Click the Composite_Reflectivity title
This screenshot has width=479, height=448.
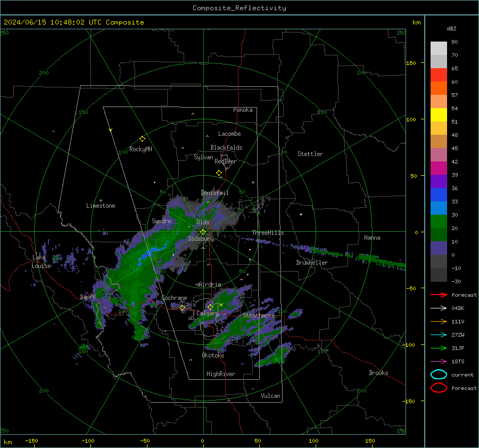[x=240, y=8]
